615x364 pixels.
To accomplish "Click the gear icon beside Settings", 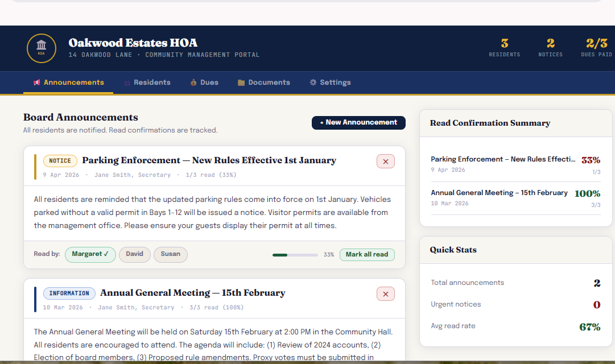I will coord(313,82).
